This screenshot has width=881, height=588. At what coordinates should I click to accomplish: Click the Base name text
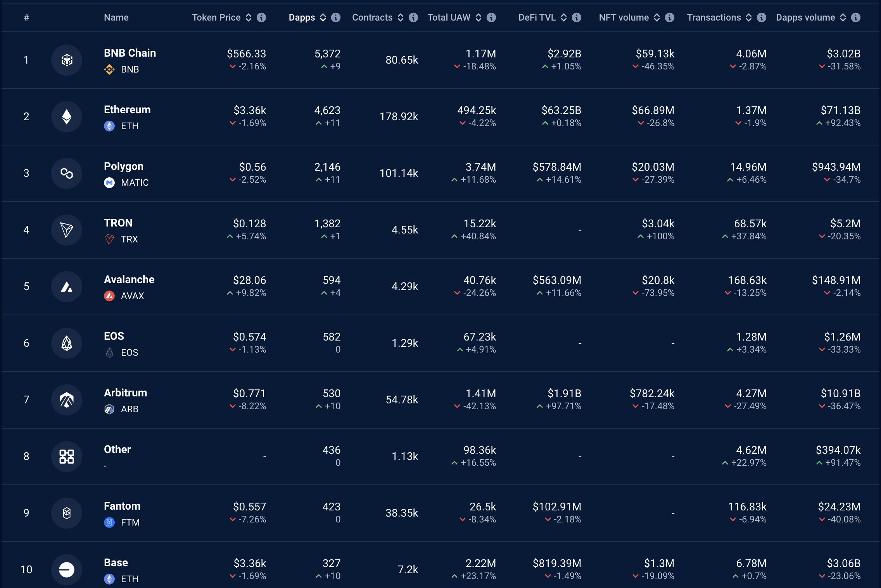tap(116, 563)
